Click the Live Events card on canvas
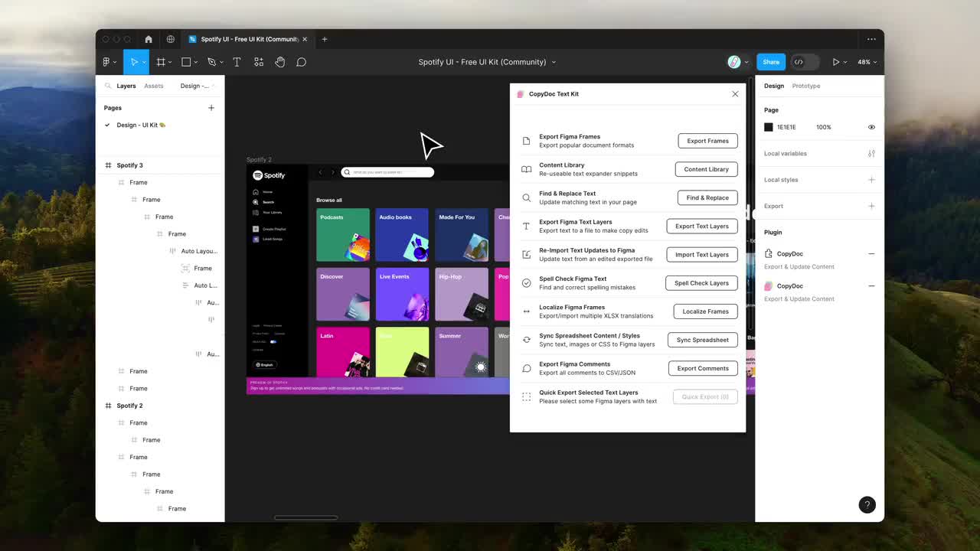This screenshot has width=980, height=551. (402, 294)
